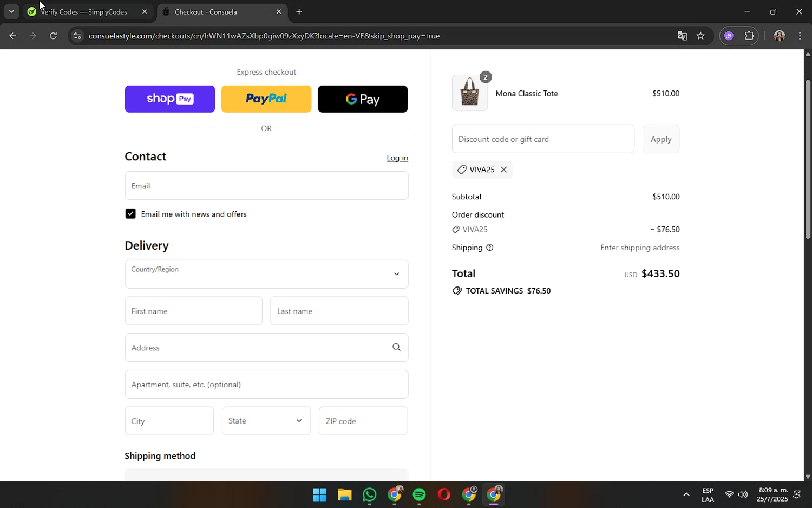
Task: Open the Country/Region dropdown
Action: click(x=266, y=274)
